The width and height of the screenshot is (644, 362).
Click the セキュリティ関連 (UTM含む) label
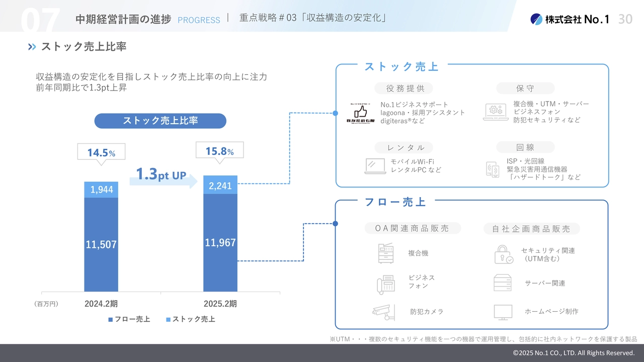pos(548,254)
